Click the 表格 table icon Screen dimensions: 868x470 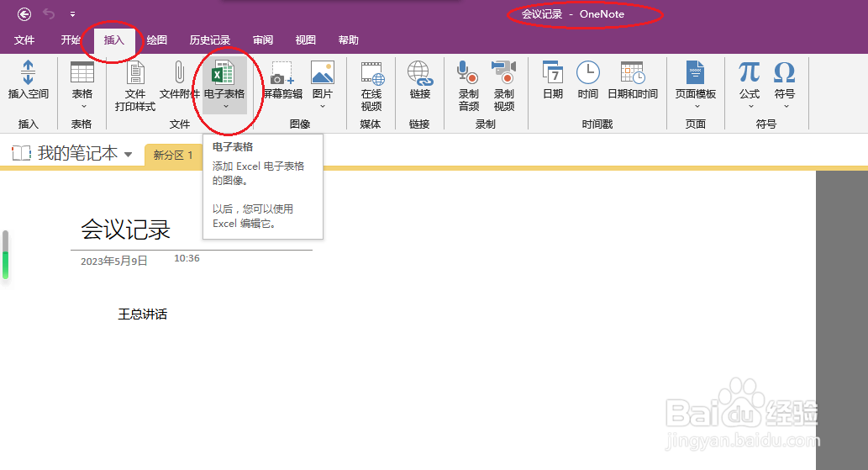click(82, 72)
